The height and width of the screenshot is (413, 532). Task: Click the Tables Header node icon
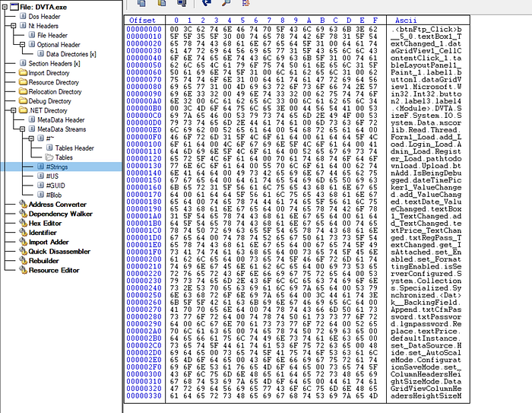tap(49, 148)
